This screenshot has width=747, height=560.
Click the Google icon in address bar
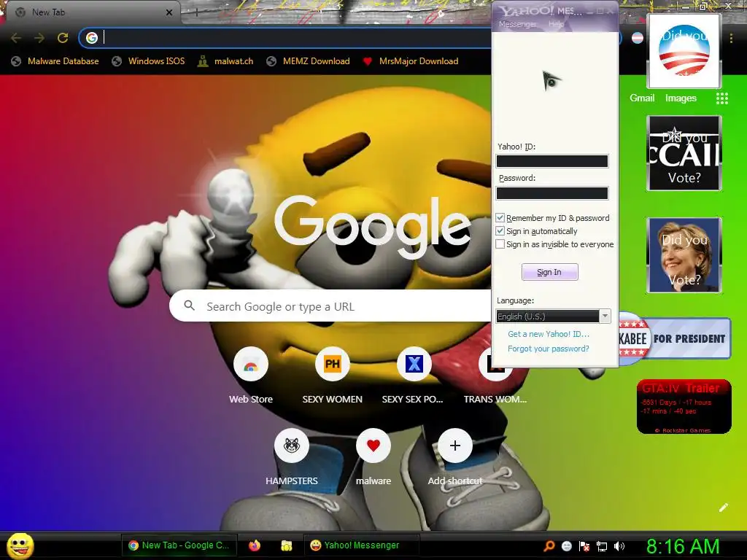coord(92,38)
